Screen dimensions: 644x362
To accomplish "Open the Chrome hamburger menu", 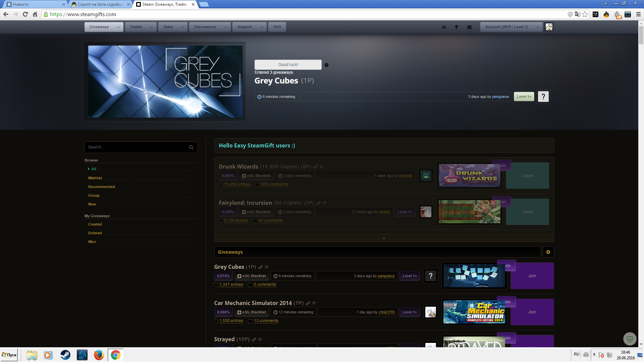I will 638,14.
